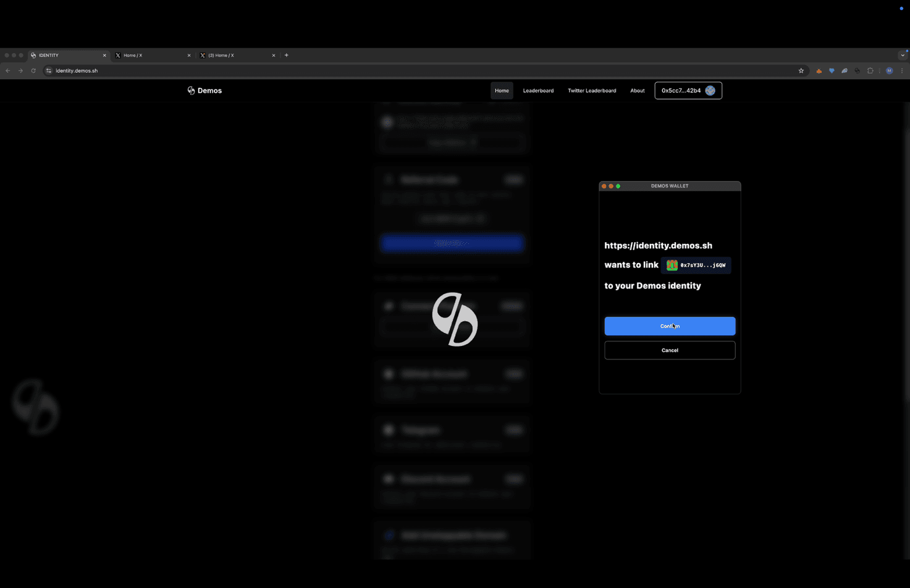Open the Chrome profile avatar M

point(890,70)
